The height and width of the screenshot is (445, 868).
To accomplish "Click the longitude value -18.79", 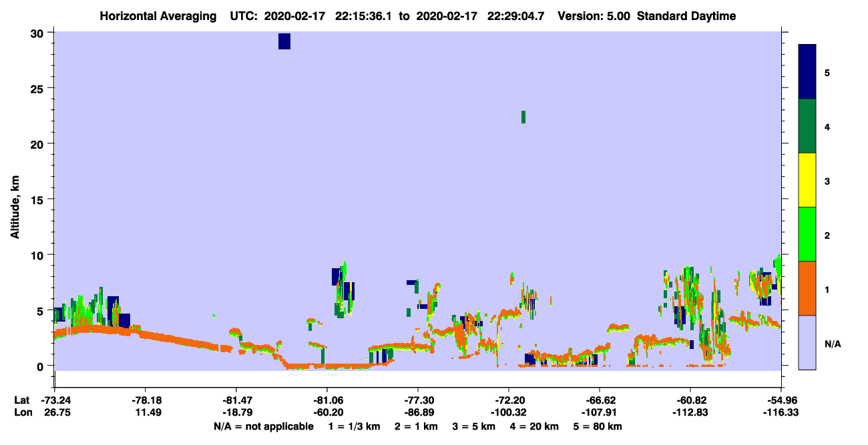I will tap(236, 413).
